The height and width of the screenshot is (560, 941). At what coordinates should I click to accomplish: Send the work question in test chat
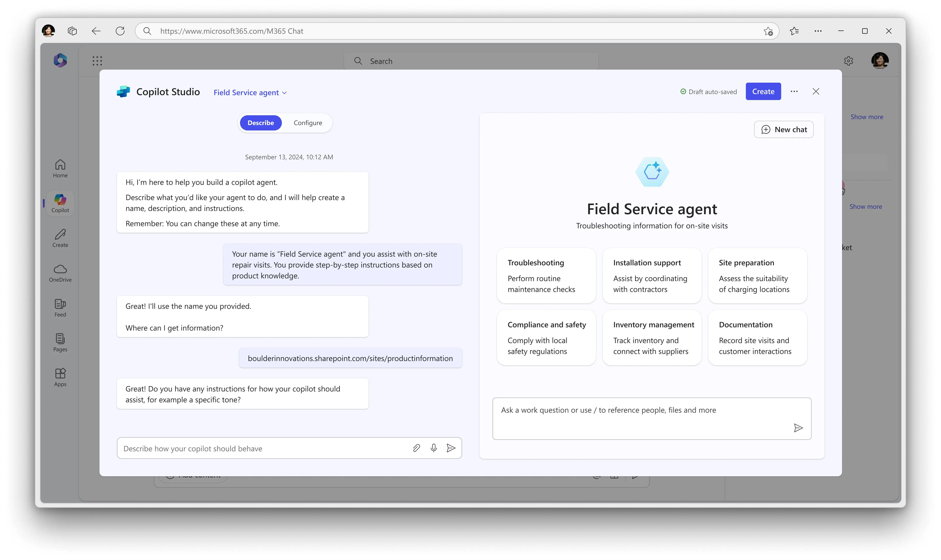798,428
